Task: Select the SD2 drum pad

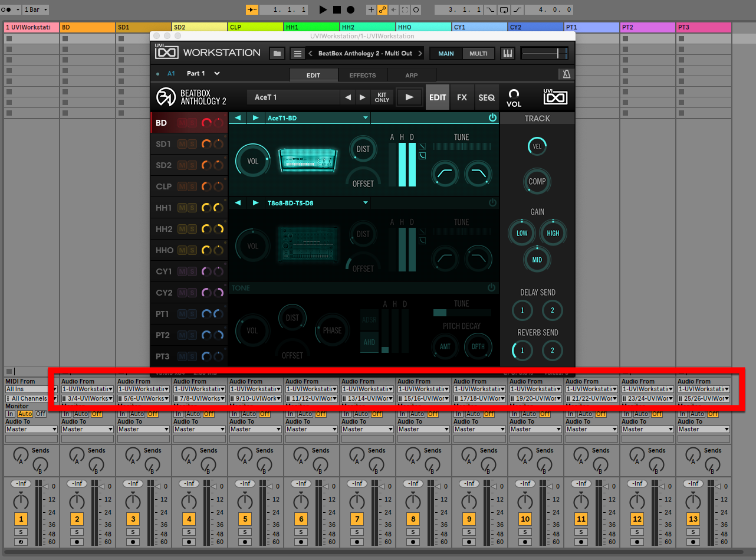Action: (163, 165)
